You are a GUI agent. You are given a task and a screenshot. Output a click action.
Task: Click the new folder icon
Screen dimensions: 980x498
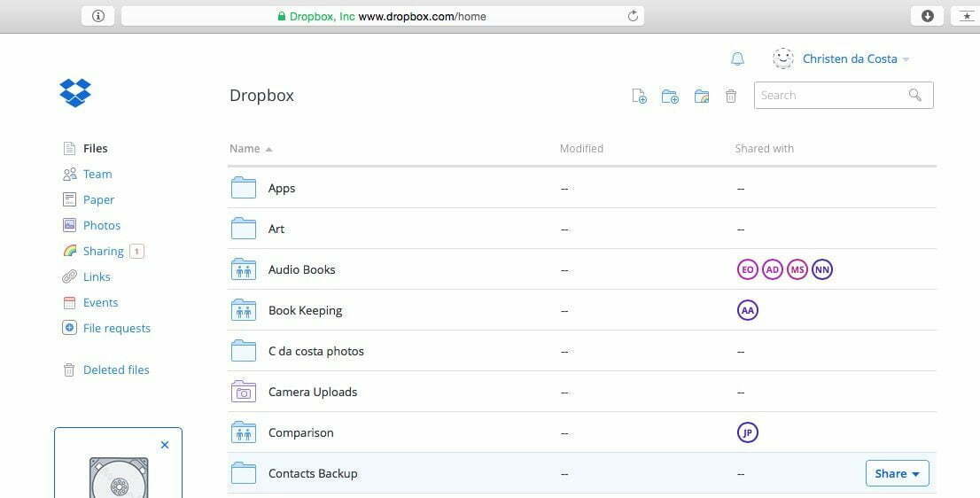[670, 96]
